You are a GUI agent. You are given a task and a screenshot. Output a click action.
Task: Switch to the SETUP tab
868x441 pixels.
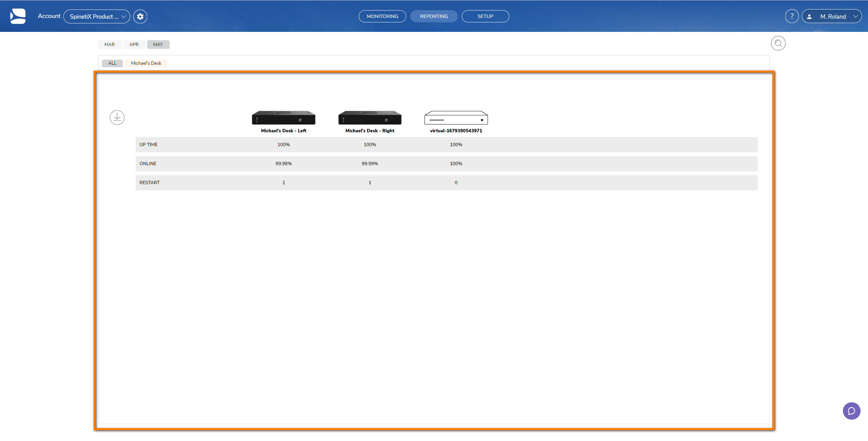point(486,16)
